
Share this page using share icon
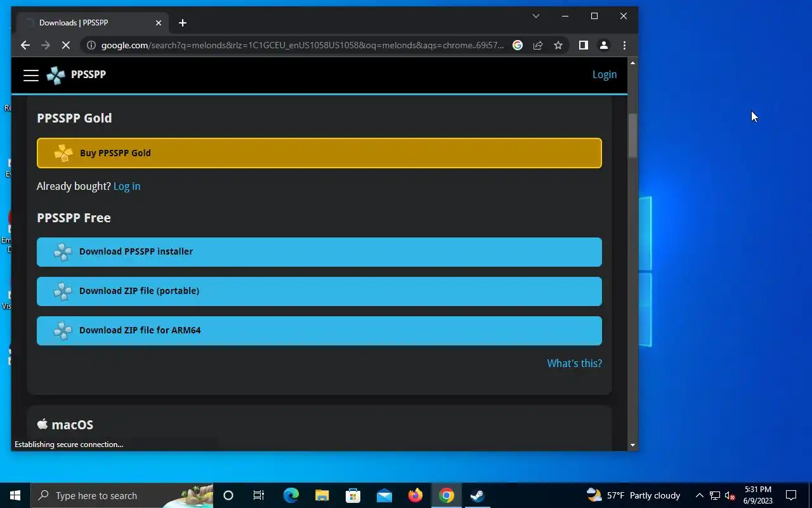(x=538, y=45)
